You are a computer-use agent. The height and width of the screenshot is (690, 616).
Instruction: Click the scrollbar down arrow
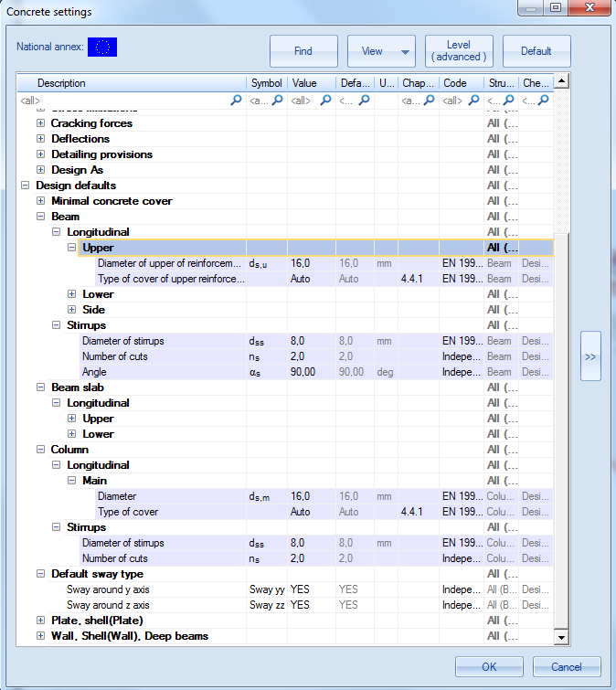click(x=561, y=637)
